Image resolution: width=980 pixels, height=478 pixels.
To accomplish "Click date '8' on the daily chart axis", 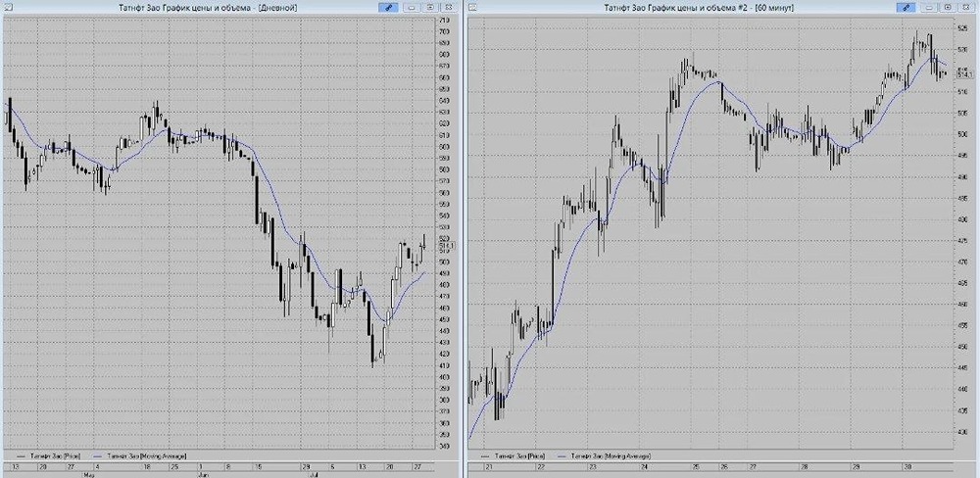I will pos(228,467).
